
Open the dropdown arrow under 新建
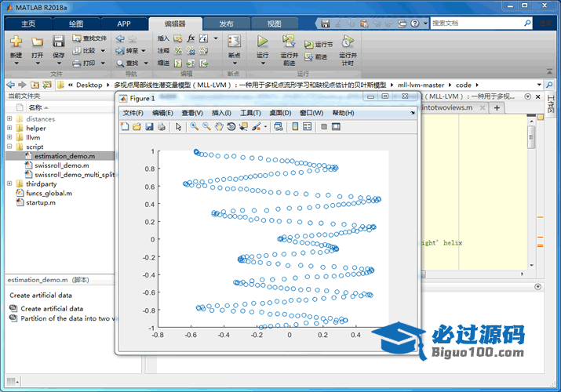pos(16,64)
